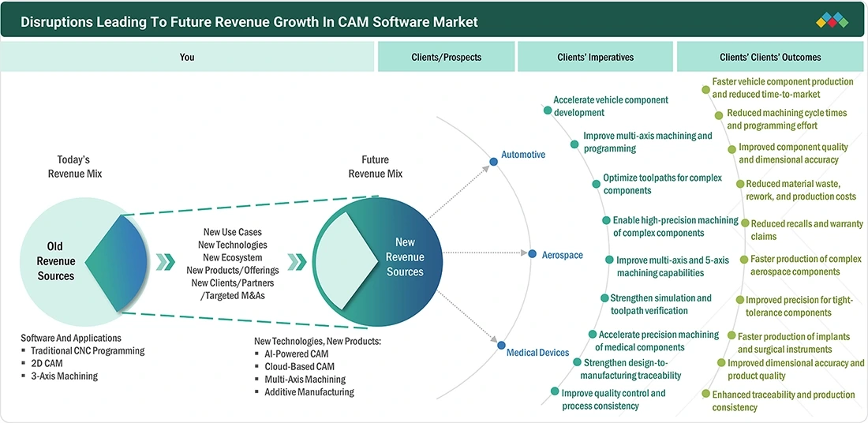The width and height of the screenshot is (868, 423).
Task: Select the You column header
Action: click(x=187, y=57)
